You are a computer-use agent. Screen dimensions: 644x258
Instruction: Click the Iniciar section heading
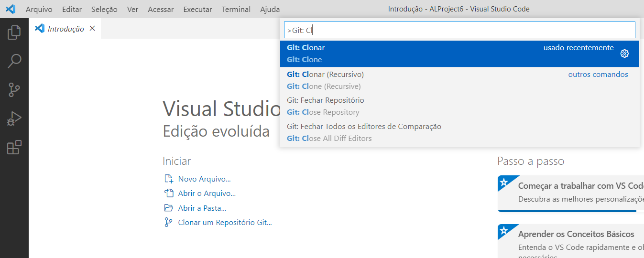(x=176, y=161)
